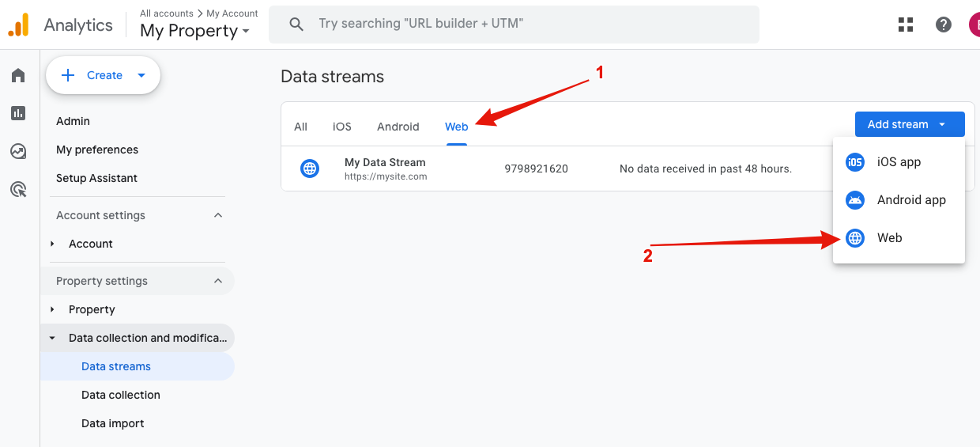Open the Reports bar chart icon
The width and height of the screenshot is (980, 447).
click(x=18, y=113)
